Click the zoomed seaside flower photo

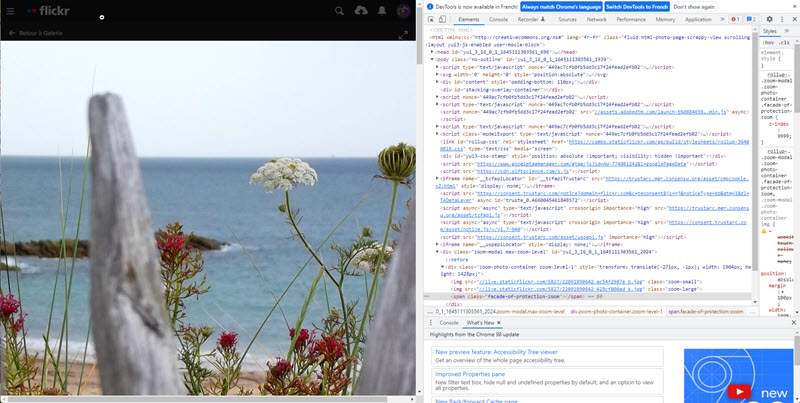pos(208,218)
